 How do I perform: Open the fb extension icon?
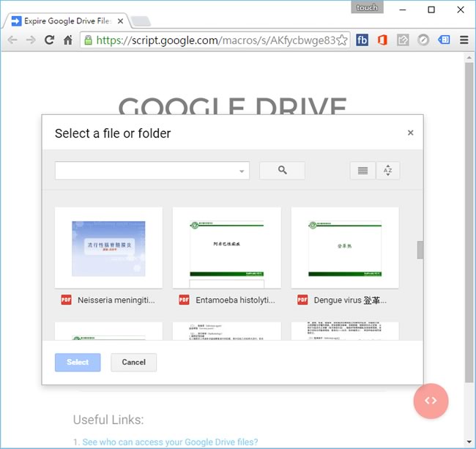(x=362, y=40)
